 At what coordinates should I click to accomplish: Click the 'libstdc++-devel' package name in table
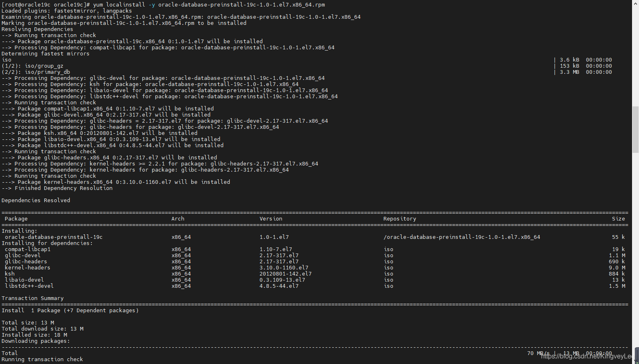tap(29, 286)
